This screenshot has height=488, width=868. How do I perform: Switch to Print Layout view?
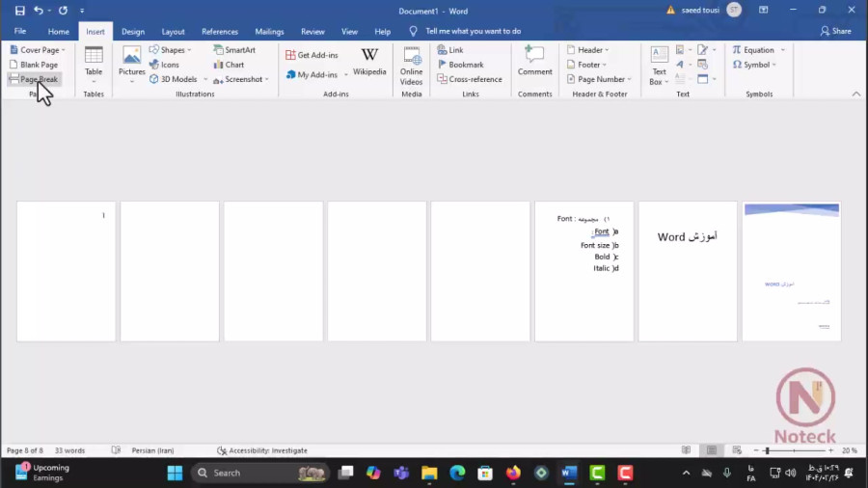tap(712, 450)
